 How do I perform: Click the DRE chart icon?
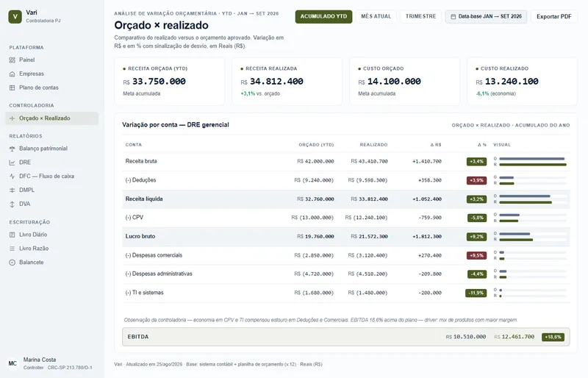[x=12, y=163]
